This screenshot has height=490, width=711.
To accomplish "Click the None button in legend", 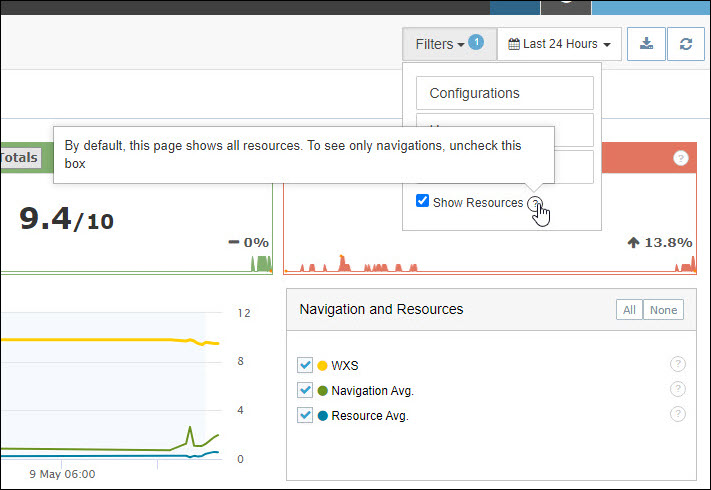I will tap(663, 310).
